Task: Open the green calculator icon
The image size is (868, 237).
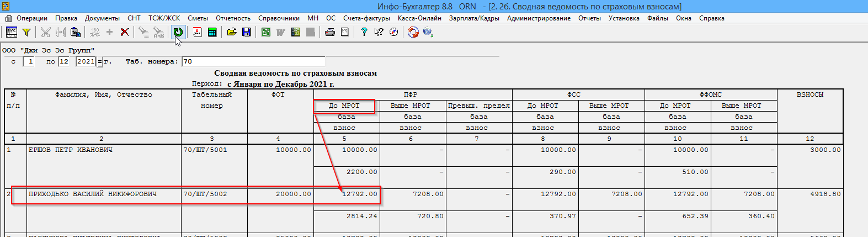Action: click(x=212, y=32)
